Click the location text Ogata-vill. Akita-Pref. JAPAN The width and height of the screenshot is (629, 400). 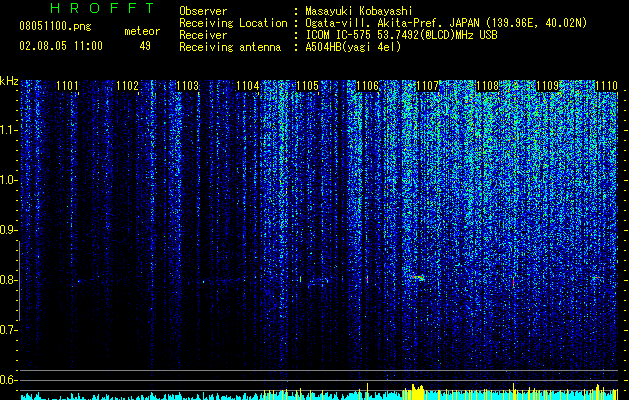click(x=392, y=23)
